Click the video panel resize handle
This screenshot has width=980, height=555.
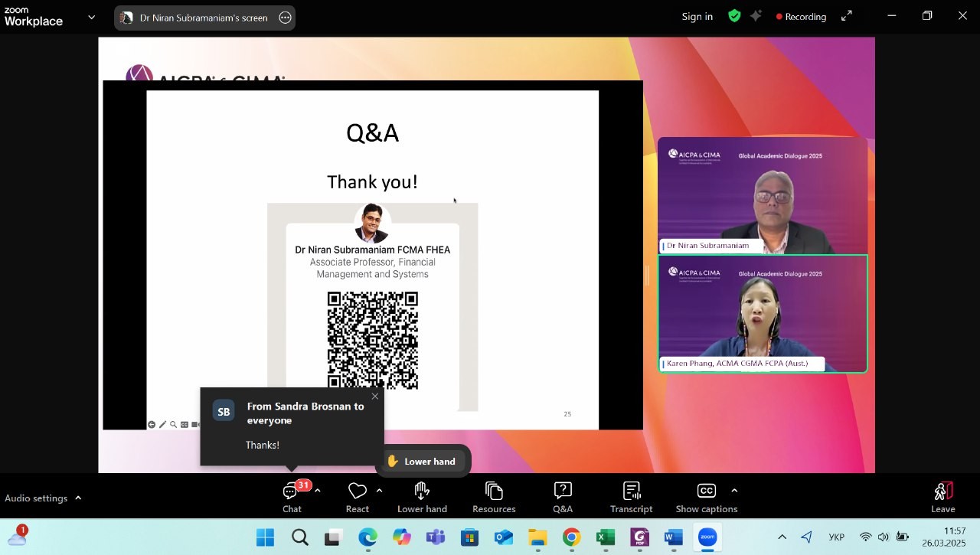(648, 276)
